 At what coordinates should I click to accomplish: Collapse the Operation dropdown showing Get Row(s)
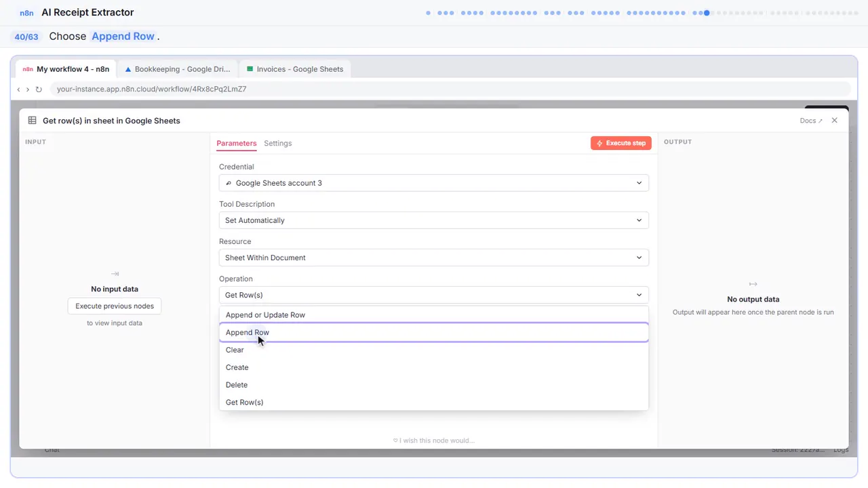[434, 295]
